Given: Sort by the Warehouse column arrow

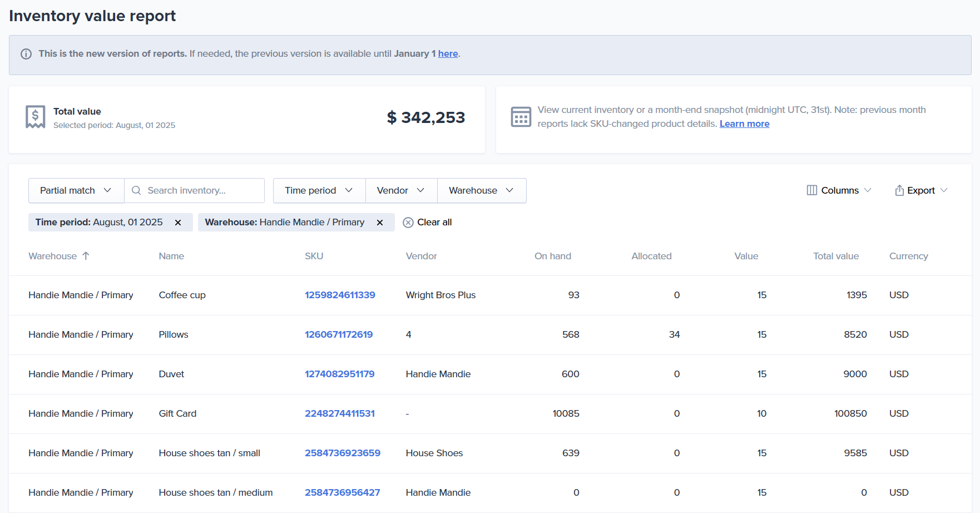Looking at the screenshot, I should click(86, 256).
